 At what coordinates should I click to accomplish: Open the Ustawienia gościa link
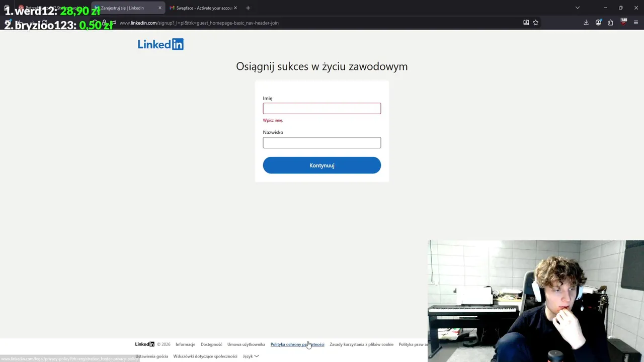[151, 356]
